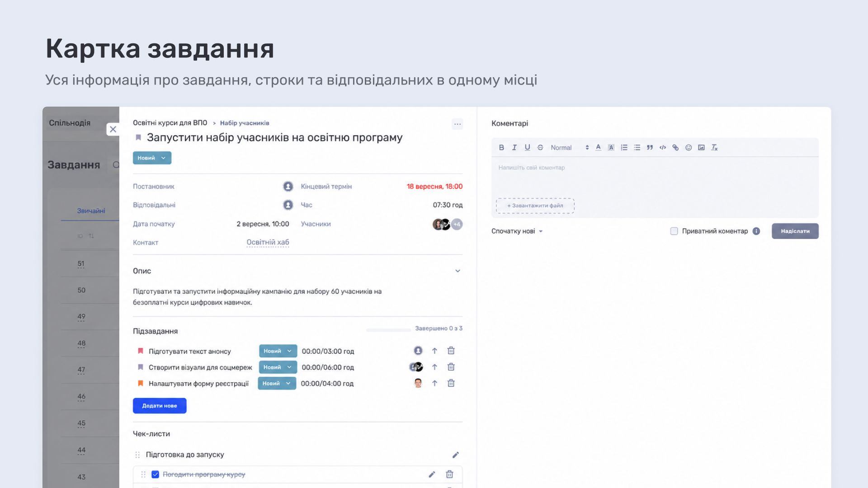
Task: Insert ordered list in comment
Action: 624,147
